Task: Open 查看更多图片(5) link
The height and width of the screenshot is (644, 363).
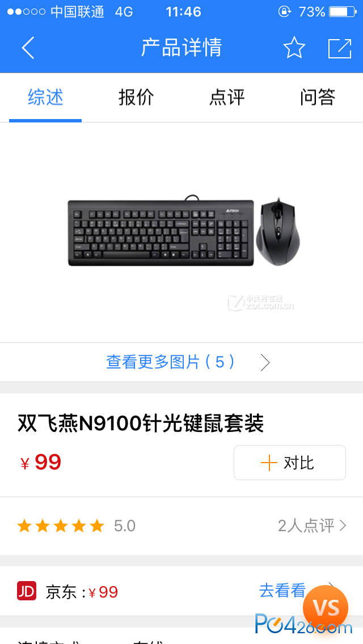Action: tap(171, 362)
